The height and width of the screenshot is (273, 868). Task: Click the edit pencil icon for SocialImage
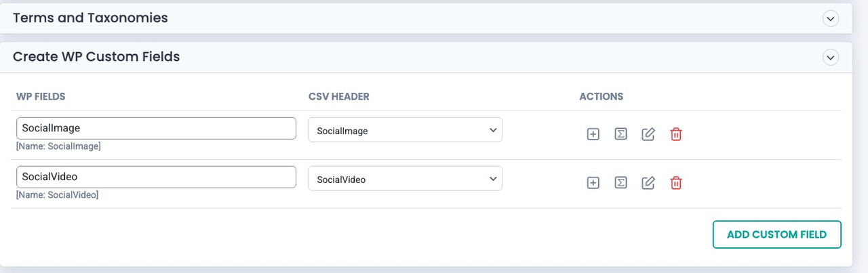[x=648, y=134]
